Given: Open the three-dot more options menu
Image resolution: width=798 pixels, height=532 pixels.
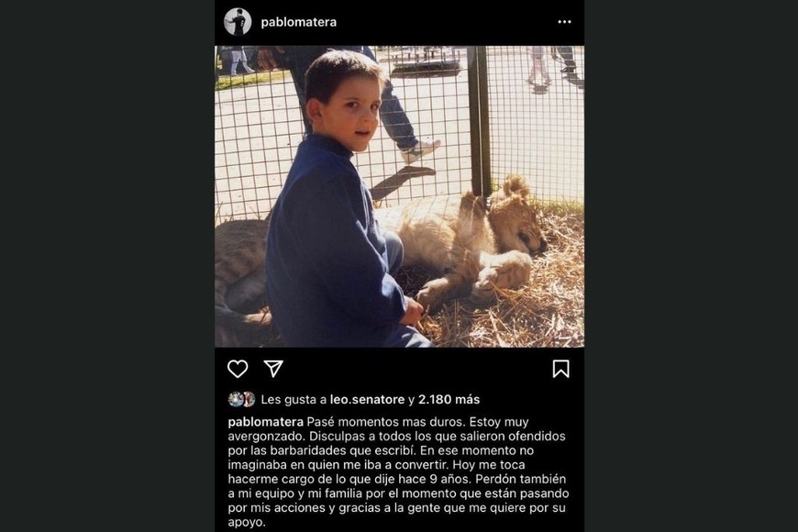Looking at the screenshot, I should tap(564, 22).
